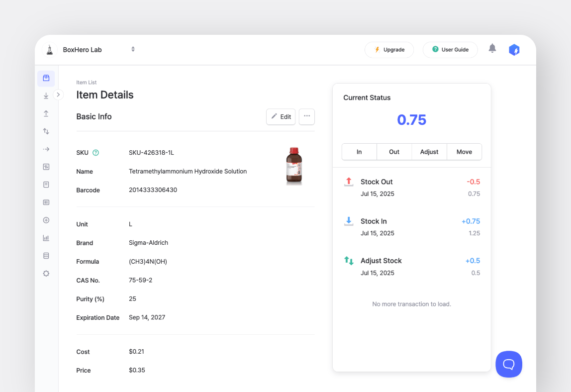Expand the collapsed sidebar with the chevron
Image resolution: width=571 pixels, height=392 pixels.
pyautogui.click(x=58, y=94)
